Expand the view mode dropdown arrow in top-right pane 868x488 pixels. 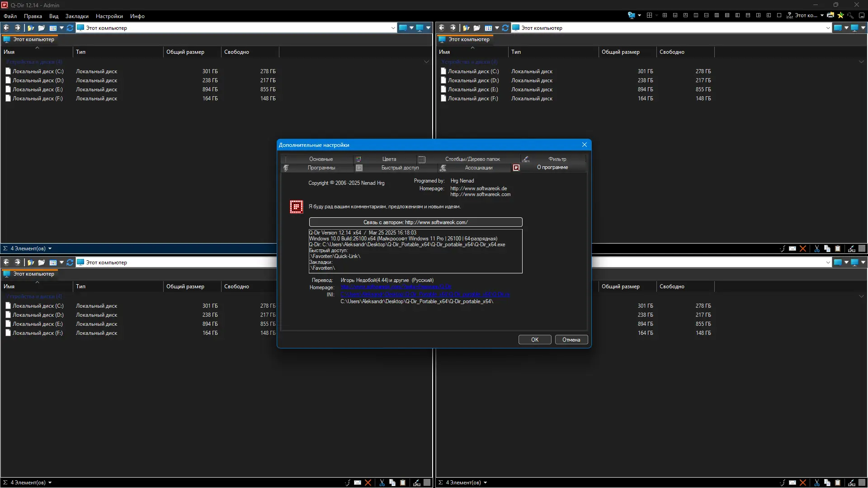[x=497, y=28]
